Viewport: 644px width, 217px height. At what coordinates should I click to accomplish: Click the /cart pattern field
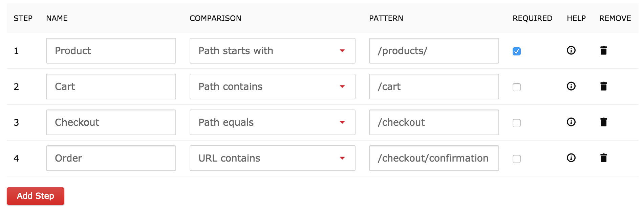pyautogui.click(x=434, y=87)
